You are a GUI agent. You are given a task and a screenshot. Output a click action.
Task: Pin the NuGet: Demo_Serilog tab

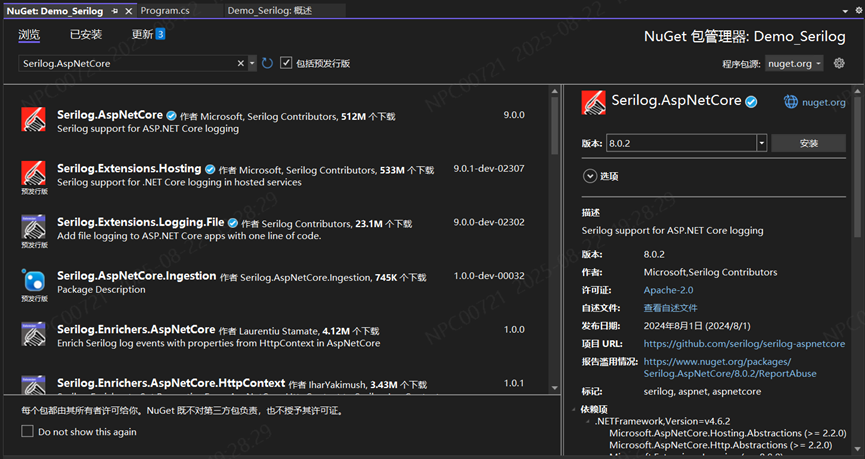(x=115, y=11)
